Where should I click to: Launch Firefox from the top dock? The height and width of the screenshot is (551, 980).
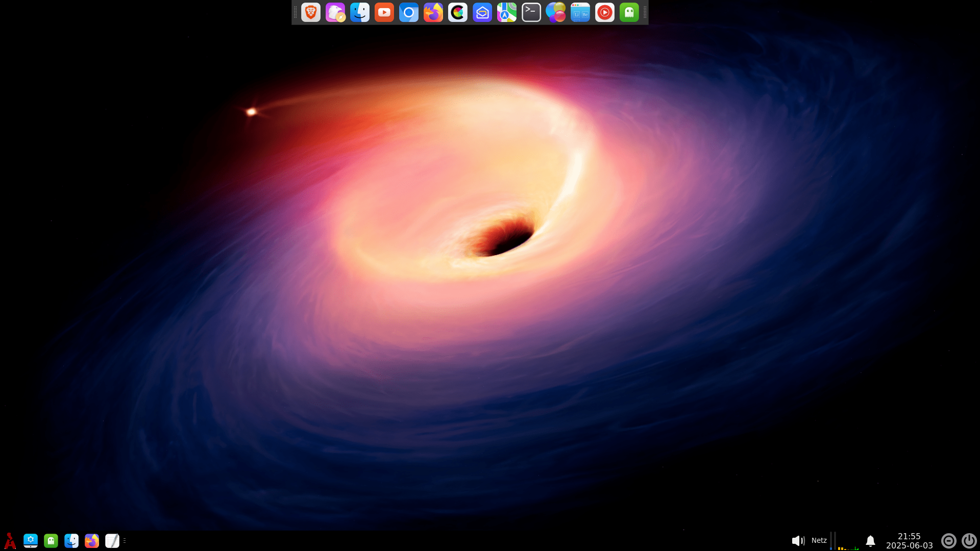pyautogui.click(x=433, y=12)
